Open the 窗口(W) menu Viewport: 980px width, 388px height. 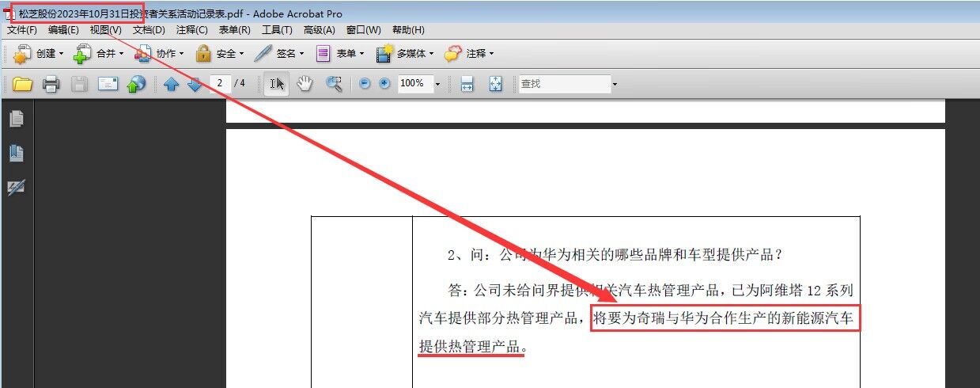(x=363, y=30)
